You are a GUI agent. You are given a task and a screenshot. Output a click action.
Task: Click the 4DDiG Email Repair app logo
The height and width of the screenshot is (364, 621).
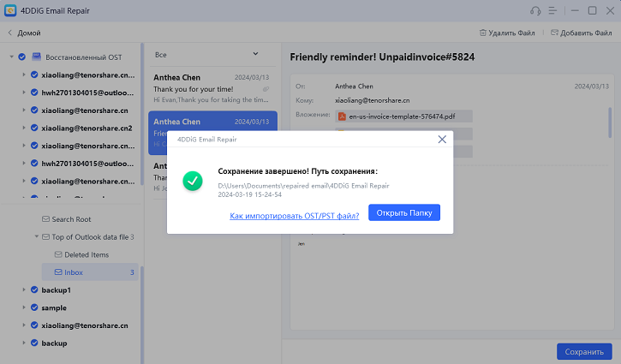10,10
